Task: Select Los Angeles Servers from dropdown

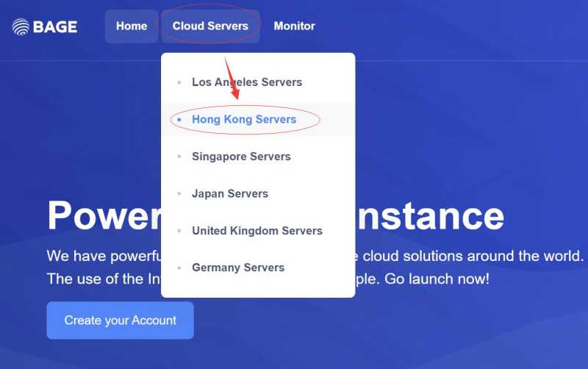Action: [x=247, y=82]
